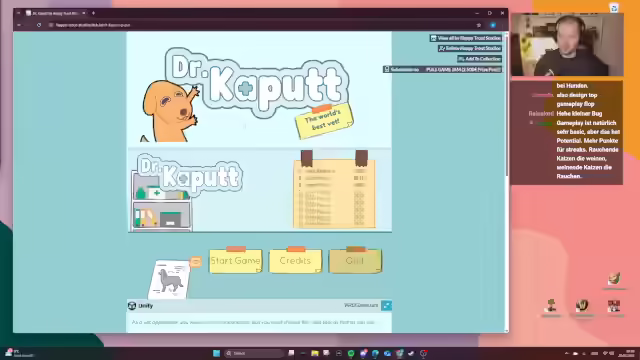Click the dog patient sheet paper
This screenshot has height=360, width=640.
169,280
